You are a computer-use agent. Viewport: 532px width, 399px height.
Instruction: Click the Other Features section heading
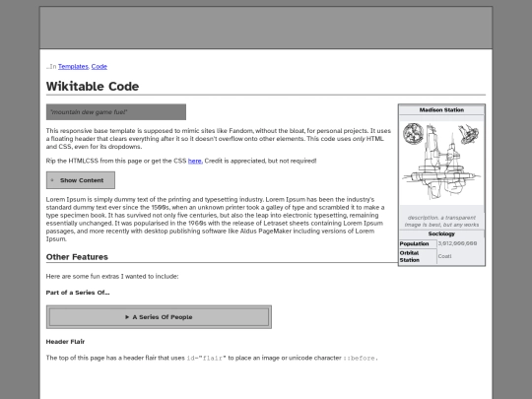tap(77, 257)
